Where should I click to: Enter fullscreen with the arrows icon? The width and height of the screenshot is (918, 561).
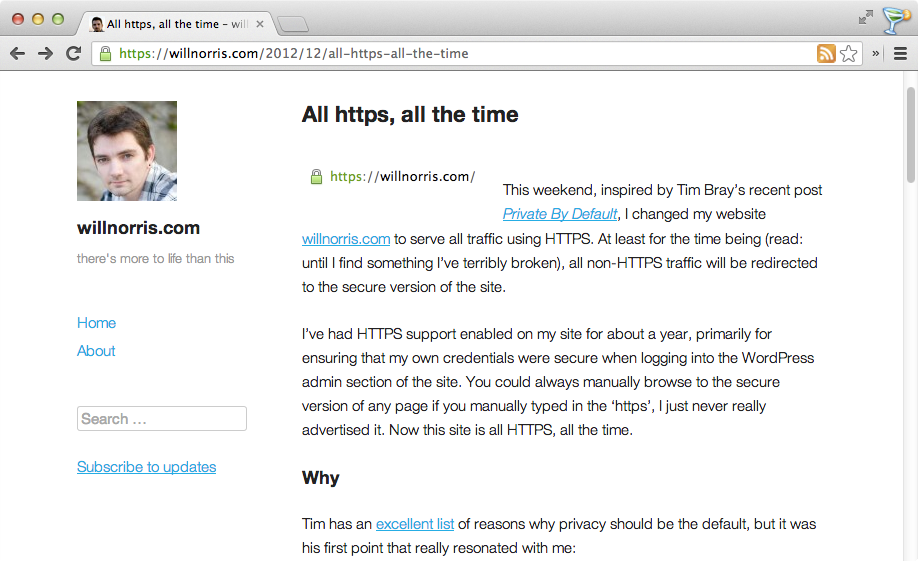pos(865,17)
